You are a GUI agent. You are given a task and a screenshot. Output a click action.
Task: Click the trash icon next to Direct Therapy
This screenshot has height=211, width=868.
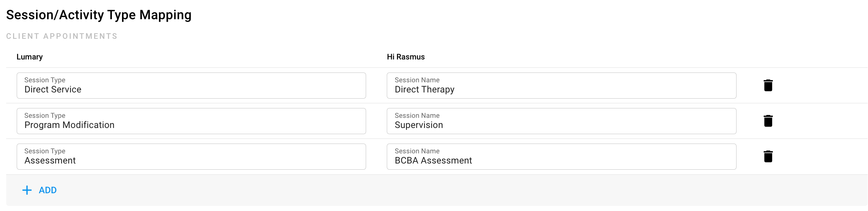pos(768,86)
